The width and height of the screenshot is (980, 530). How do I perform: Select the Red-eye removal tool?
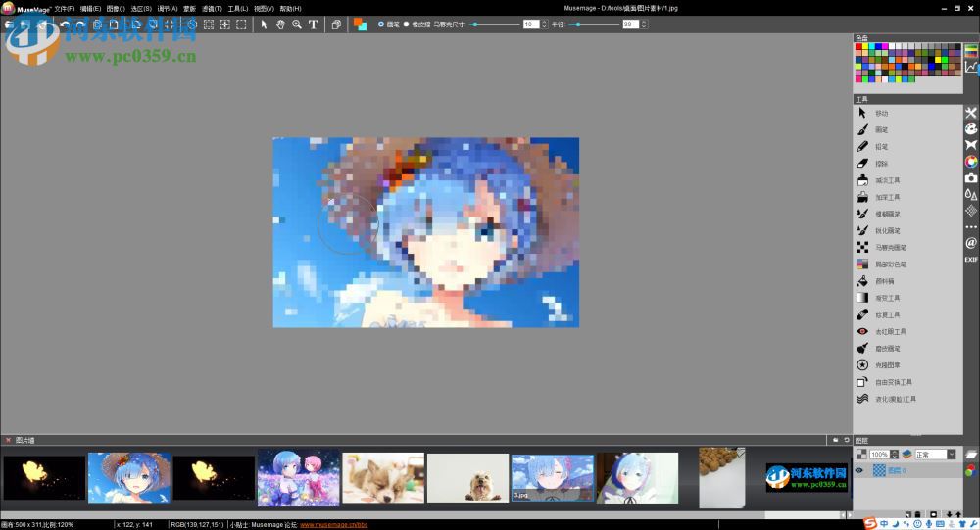click(862, 331)
